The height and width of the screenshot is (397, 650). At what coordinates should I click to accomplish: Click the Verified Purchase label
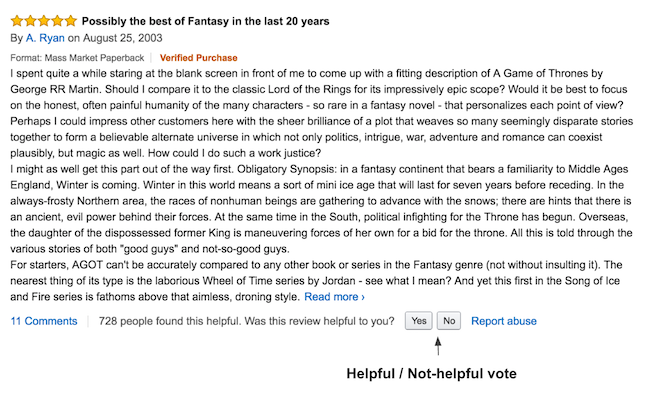click(x=199, y=58)
